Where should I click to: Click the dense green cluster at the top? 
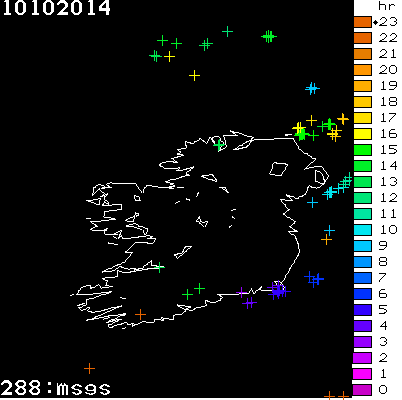click(269, 36)
